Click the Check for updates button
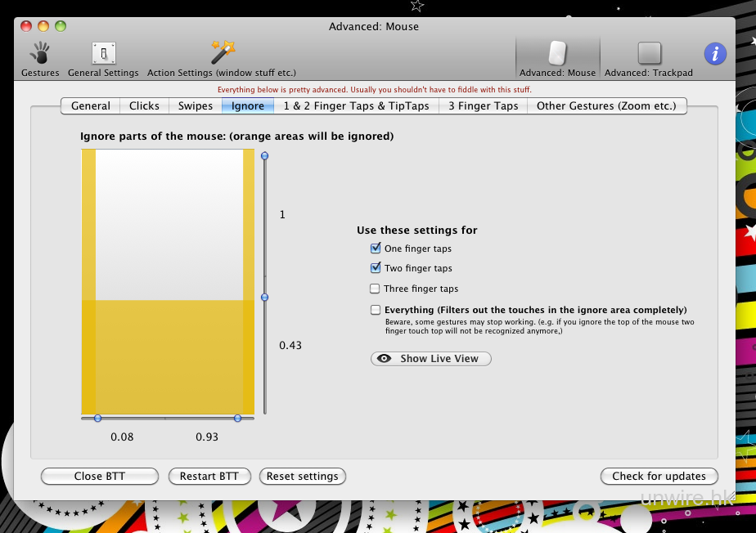 tap(659, 476)
